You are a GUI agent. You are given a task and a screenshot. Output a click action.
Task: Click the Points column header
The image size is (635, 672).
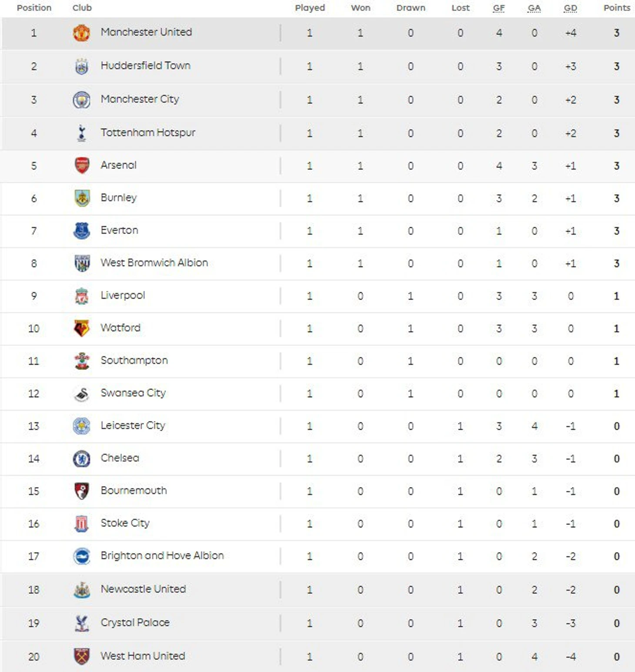click(617, 8)
